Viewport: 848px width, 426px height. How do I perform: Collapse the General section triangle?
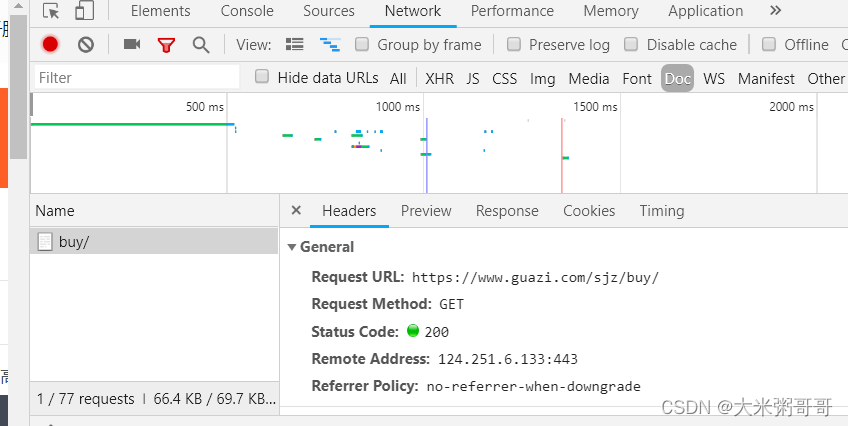point(292,247)
